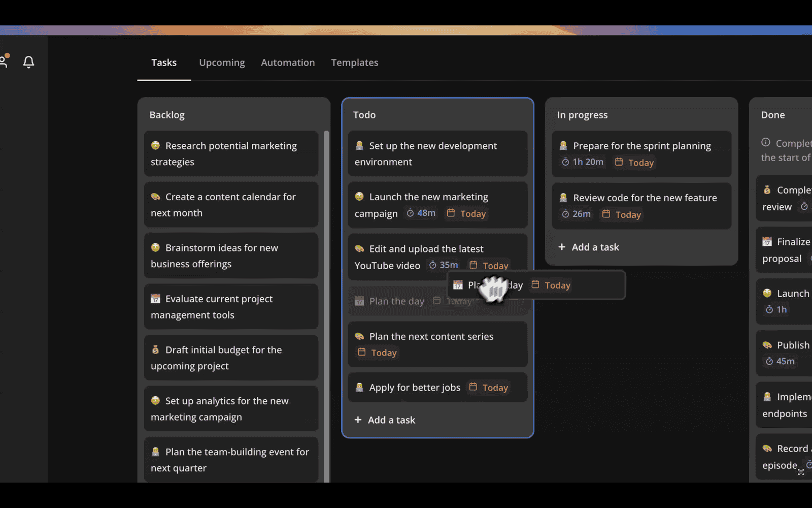This screenshot has height=508, width=812.
Task: Click the money bag emoji on budget draft card
Action: click(155, 350)
